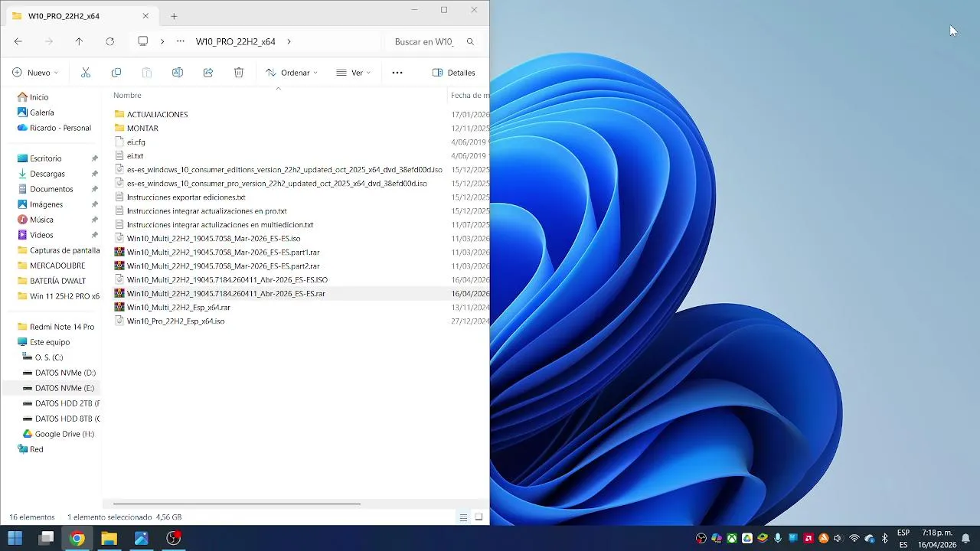Add a new Explorer tab
Viewport: 980px width, 551px height.
(174, 16)
